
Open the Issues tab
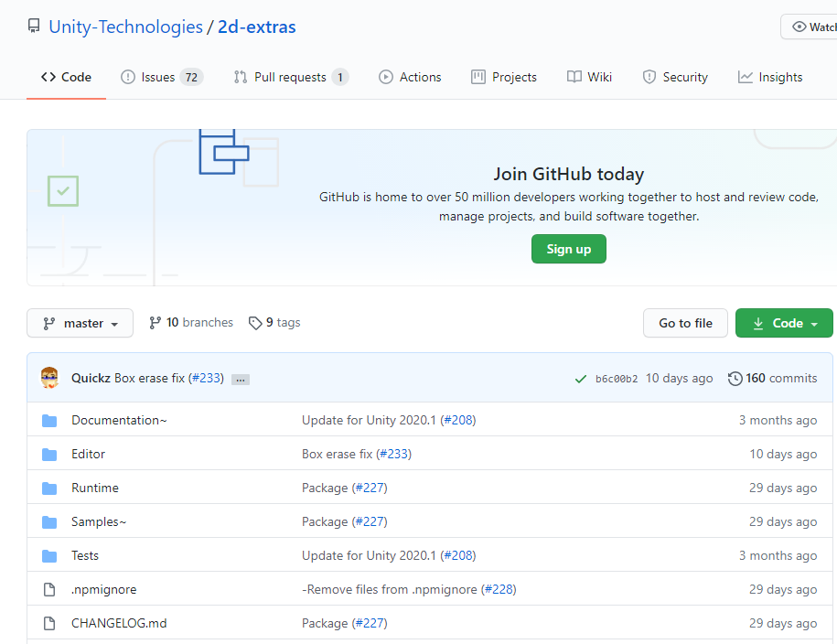(162, 77)
